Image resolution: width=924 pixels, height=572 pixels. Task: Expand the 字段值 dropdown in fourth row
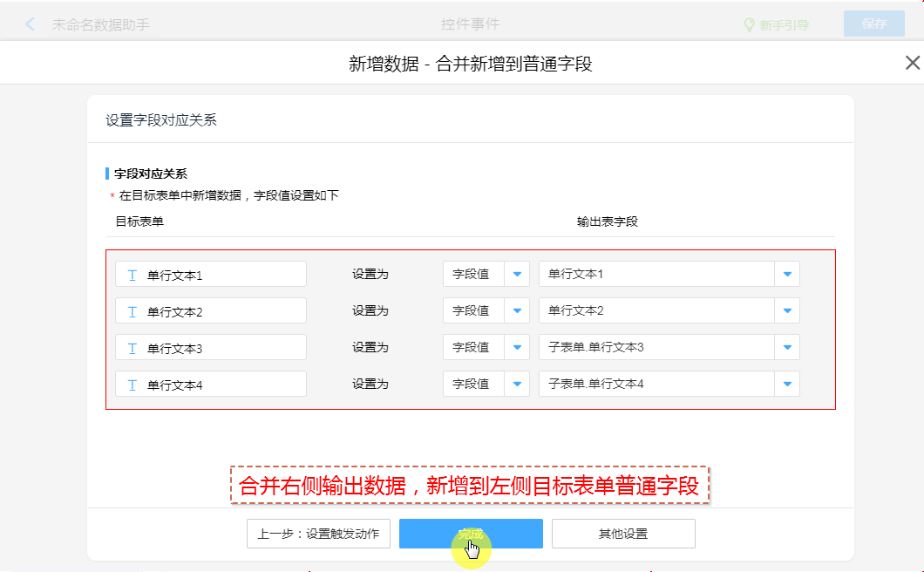517,384
